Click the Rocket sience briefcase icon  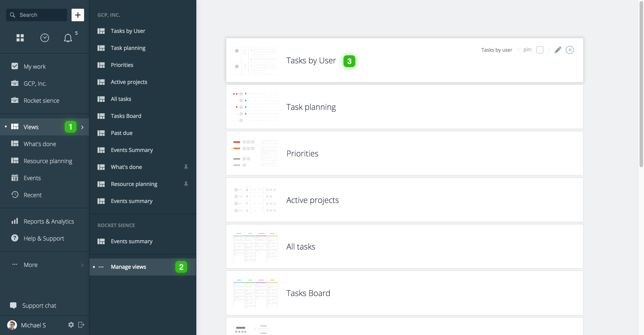coord(15,100)
